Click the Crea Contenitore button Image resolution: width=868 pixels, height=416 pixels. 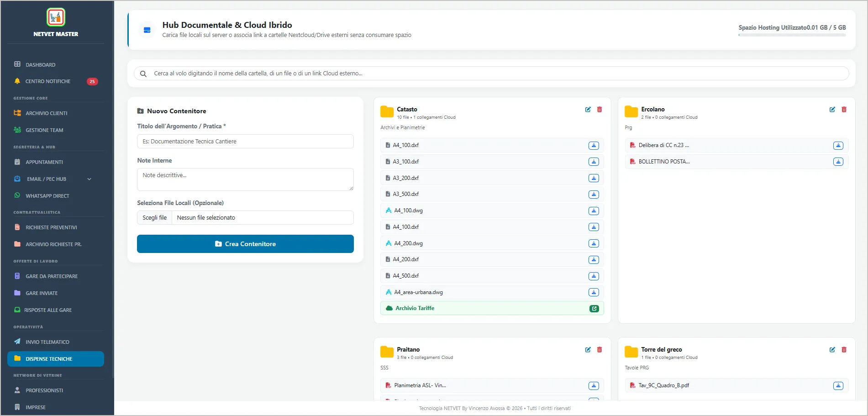click(245, 244)
